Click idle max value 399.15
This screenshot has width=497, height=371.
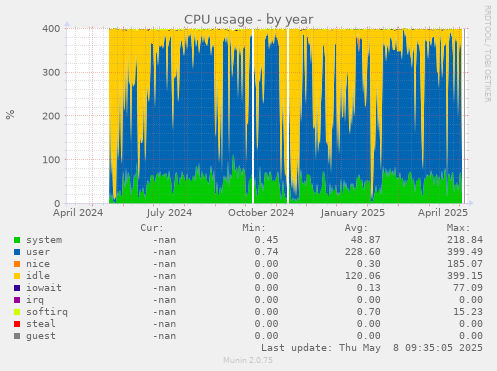465,276
